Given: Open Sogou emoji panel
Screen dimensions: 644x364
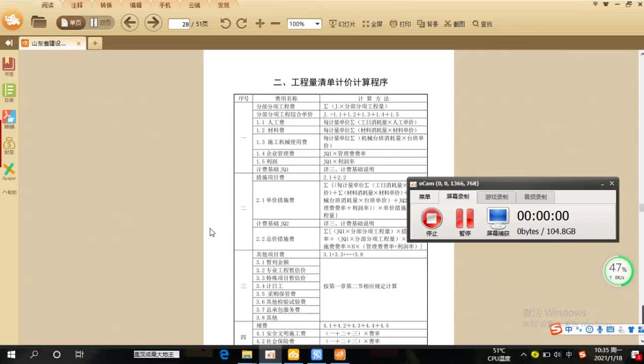Looking at the screenshot, I should tap(589, 330).
